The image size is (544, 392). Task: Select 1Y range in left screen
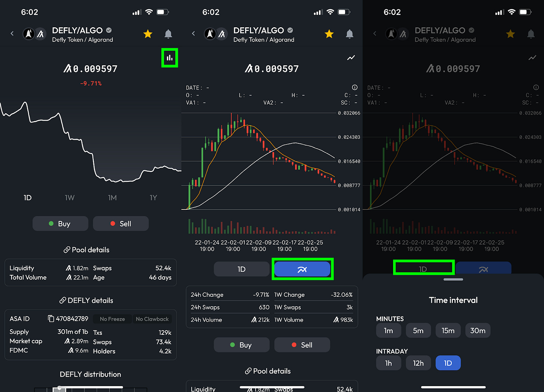tap(154, 197)
